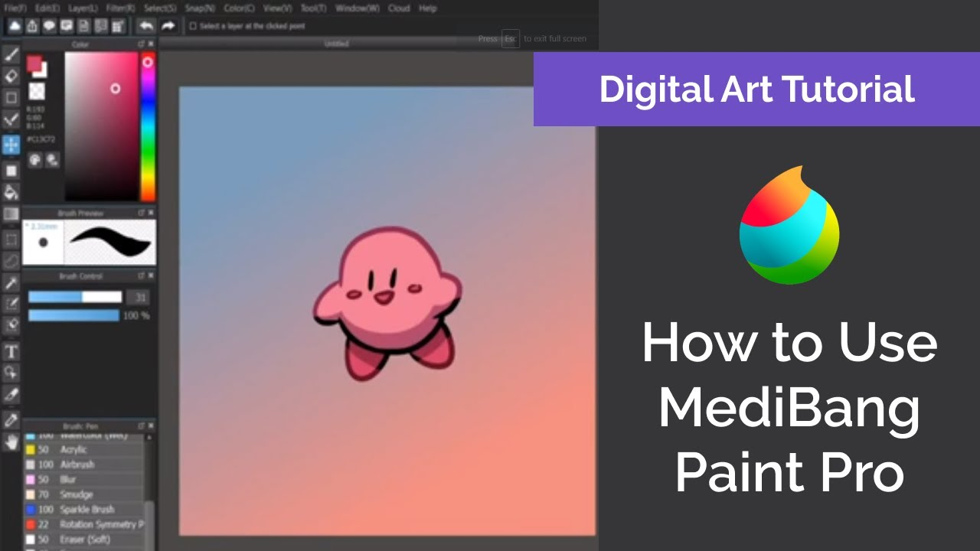The width and height of the screenshot is (980, 551).
Task: Adjust the brush size slider
Action: click(74, 297)
